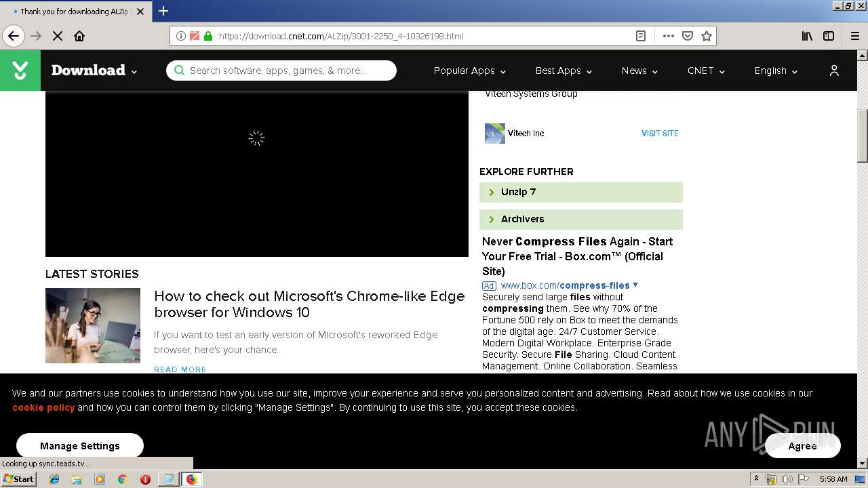Save page to Pocket icon
The image size is (868, 488).
pos(688,36)
